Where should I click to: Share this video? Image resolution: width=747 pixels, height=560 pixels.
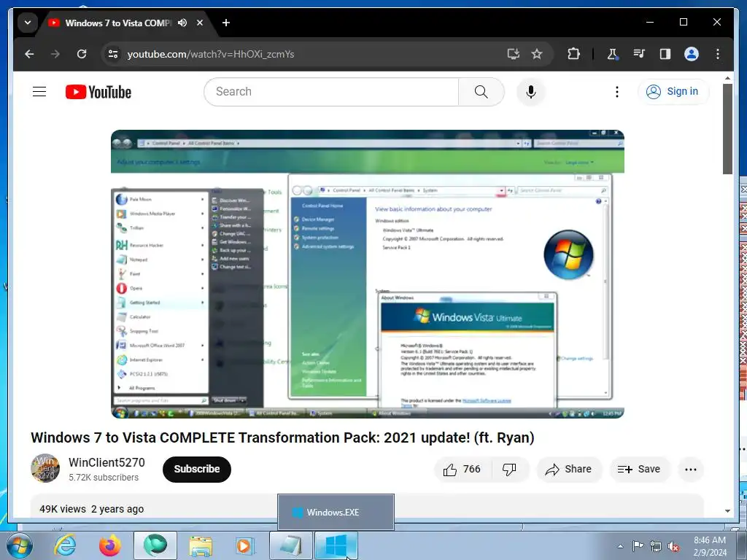(569, 470)
